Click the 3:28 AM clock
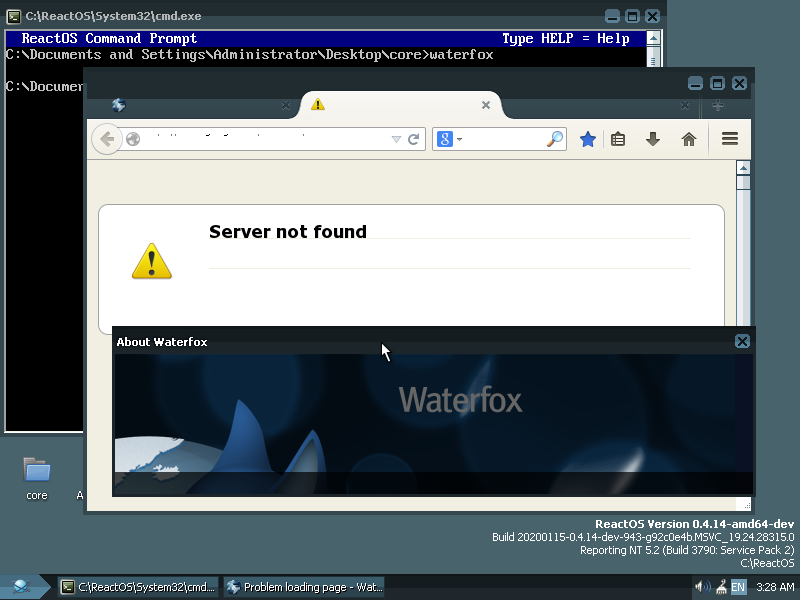The image size is (800, 600). (x=775, y=587)
